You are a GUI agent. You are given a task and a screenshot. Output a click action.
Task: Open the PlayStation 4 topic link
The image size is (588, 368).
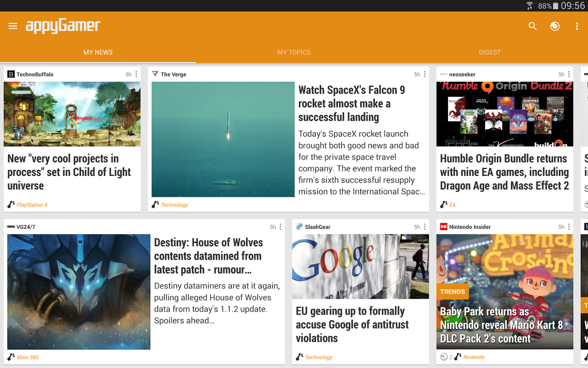[x=32, y=205]
